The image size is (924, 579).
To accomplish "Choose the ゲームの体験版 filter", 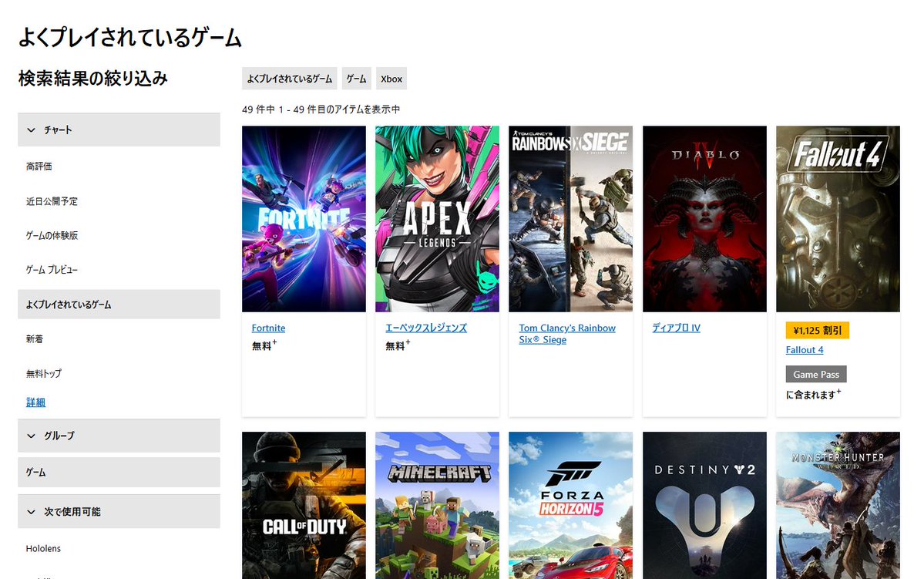I will coord(52,235).
